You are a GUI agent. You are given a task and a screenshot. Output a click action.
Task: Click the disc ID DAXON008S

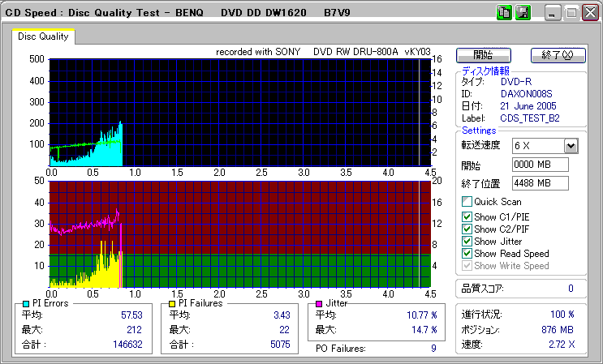[526, 94]
